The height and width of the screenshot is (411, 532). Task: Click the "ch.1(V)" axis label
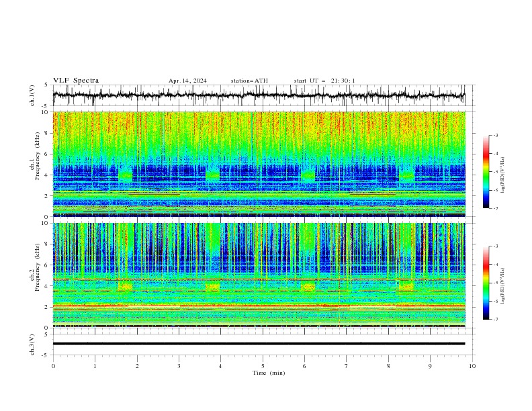coord(32,95)
